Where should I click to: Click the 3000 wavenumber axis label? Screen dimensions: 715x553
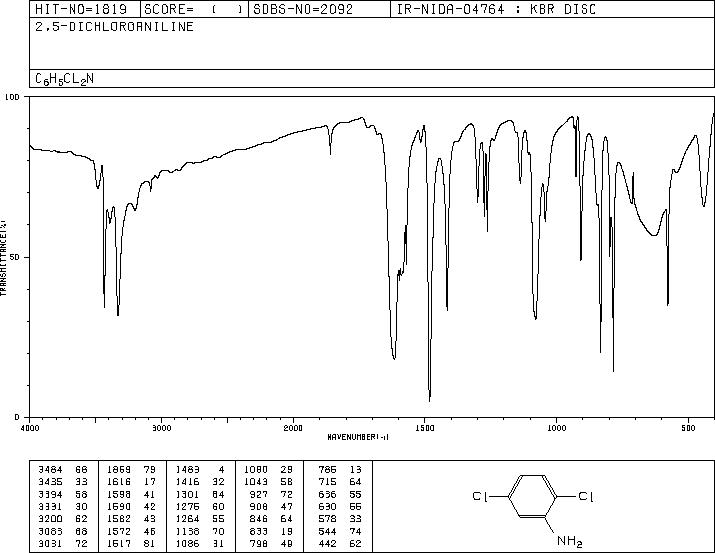coord(161,428)
